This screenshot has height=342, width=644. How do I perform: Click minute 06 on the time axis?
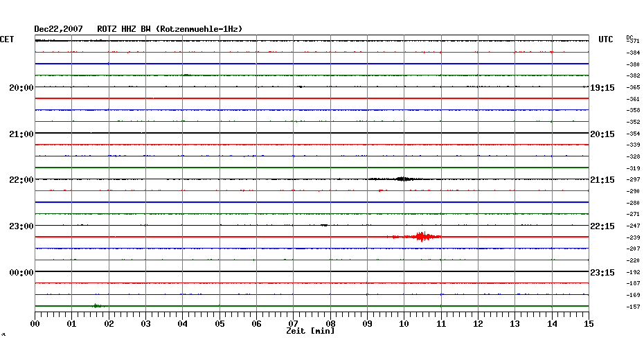(257, 323)
